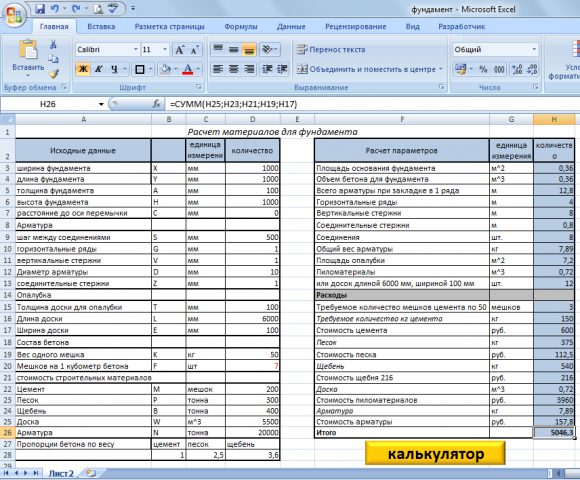580x480 pixels.
Task: Toggle Bold formatting (Ж)
Action: click(x=83, y=69)
